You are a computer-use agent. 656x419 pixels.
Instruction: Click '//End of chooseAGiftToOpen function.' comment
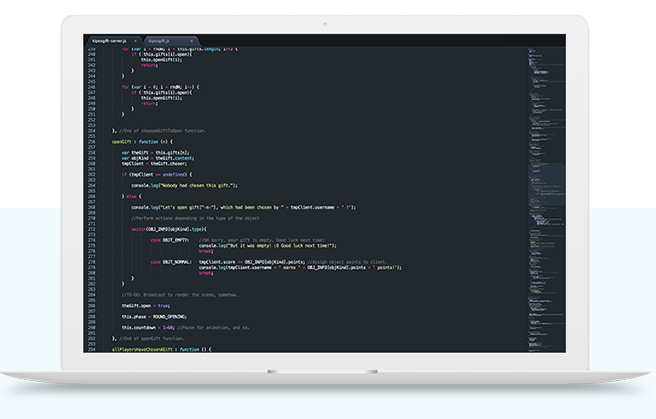(163, 131)
